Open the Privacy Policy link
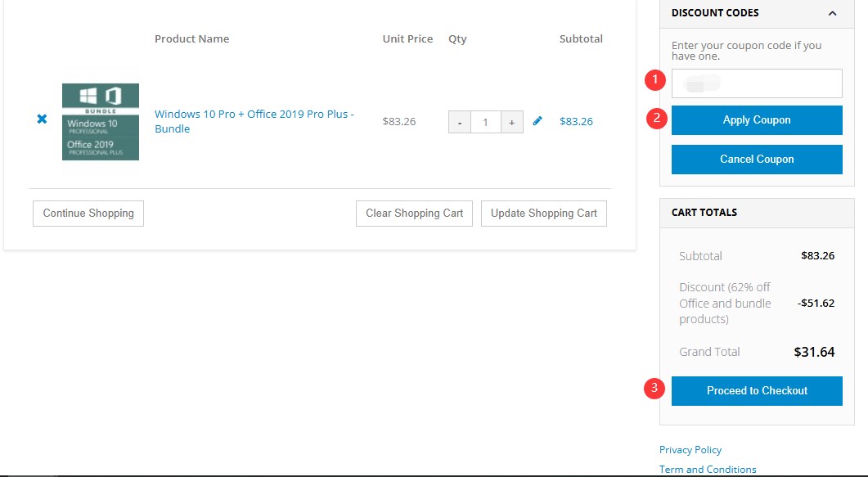868x477 pixels. [690, 450]
